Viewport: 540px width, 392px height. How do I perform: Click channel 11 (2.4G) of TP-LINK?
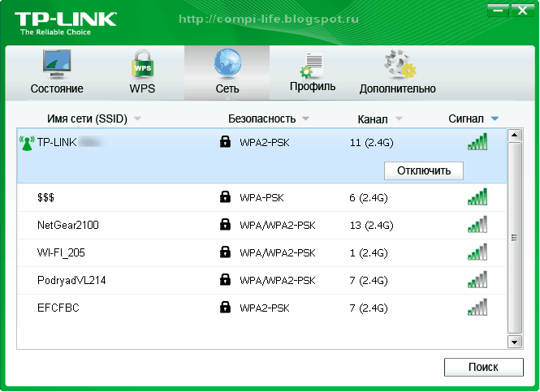[371, 143]
